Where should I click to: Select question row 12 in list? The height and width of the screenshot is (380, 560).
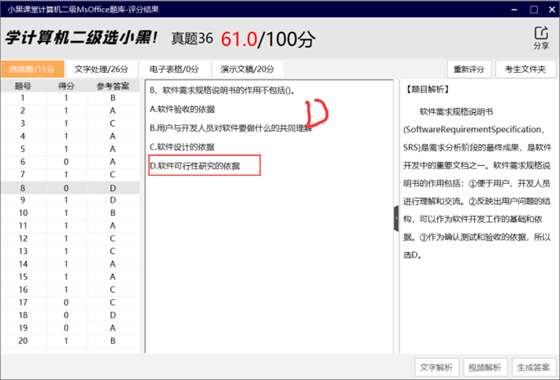70,239
